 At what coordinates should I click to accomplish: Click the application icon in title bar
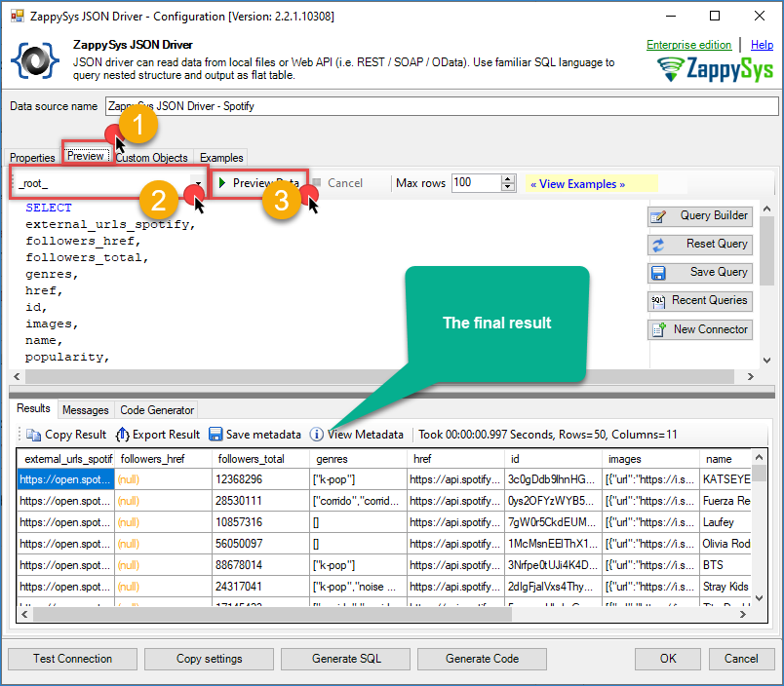pos(18,16)
